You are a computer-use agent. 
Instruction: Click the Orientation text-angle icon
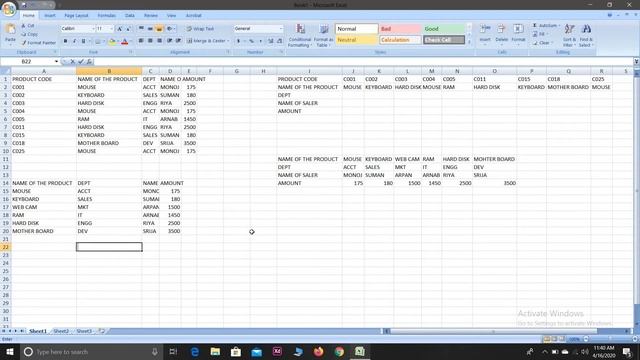click(170, 29)
